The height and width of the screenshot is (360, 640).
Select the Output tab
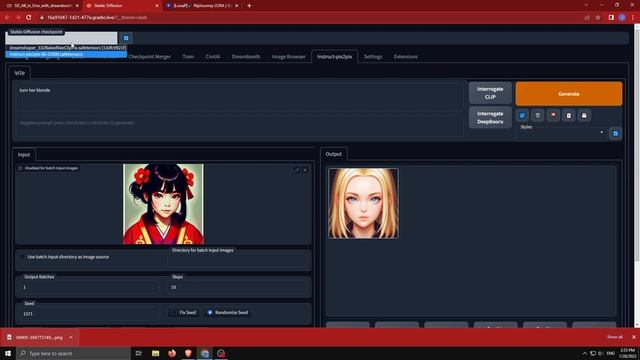[333, 154]
